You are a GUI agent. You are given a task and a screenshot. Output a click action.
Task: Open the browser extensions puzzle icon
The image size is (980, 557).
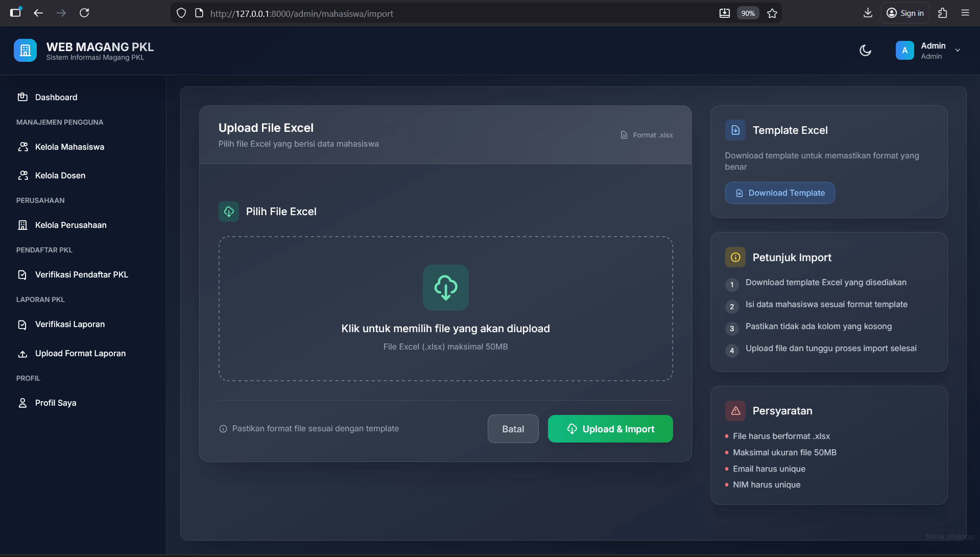942,13
